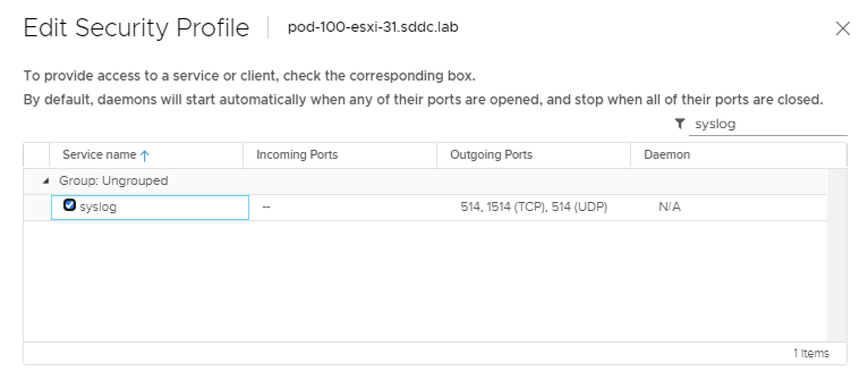Select the syslog service name
This screenshot has height=388, width=868.
coord(98,207)
